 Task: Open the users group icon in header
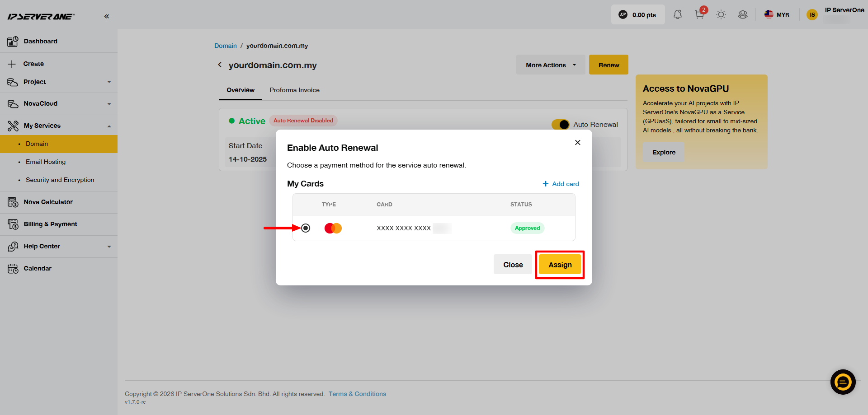pos(743,14)
